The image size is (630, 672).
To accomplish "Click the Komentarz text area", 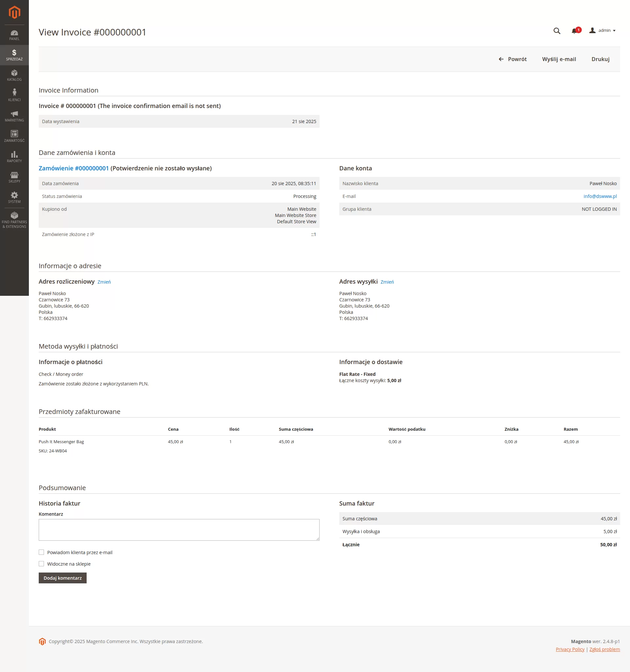I will [x=179, y=529].
